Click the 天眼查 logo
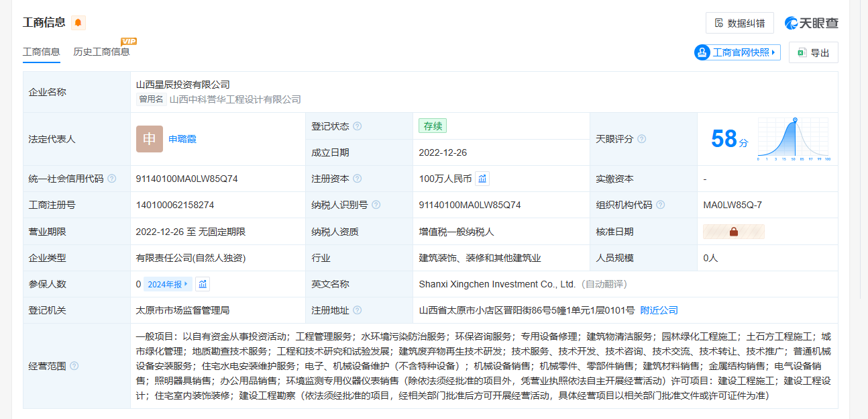868x419 pixels. [812, 23]
